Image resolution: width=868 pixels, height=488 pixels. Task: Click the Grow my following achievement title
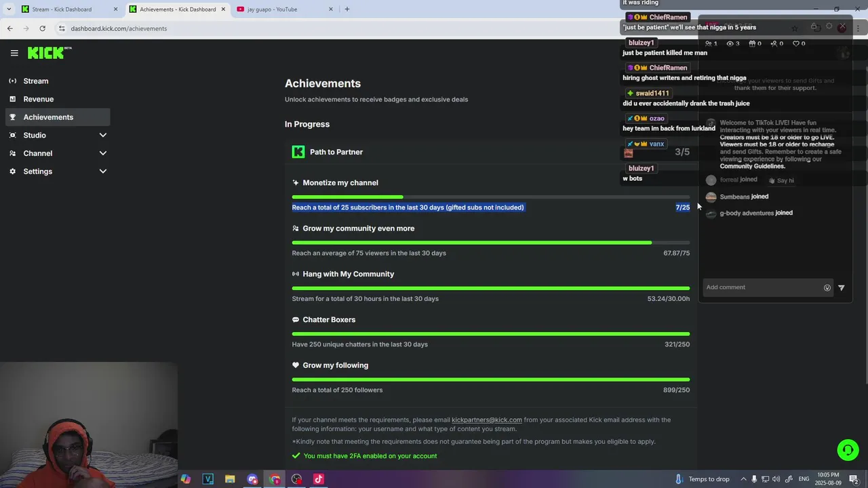click(x=335, y=365)
